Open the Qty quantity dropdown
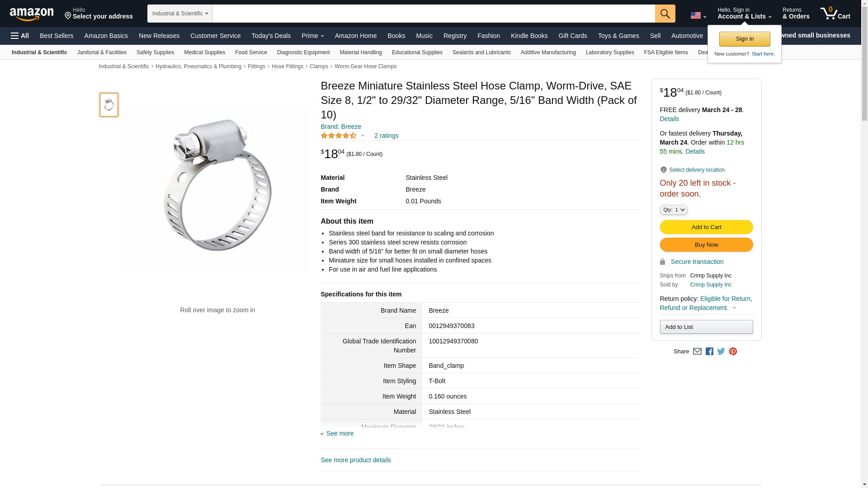The height and width of the screenshot is (488, 868). tap(674, 210)
